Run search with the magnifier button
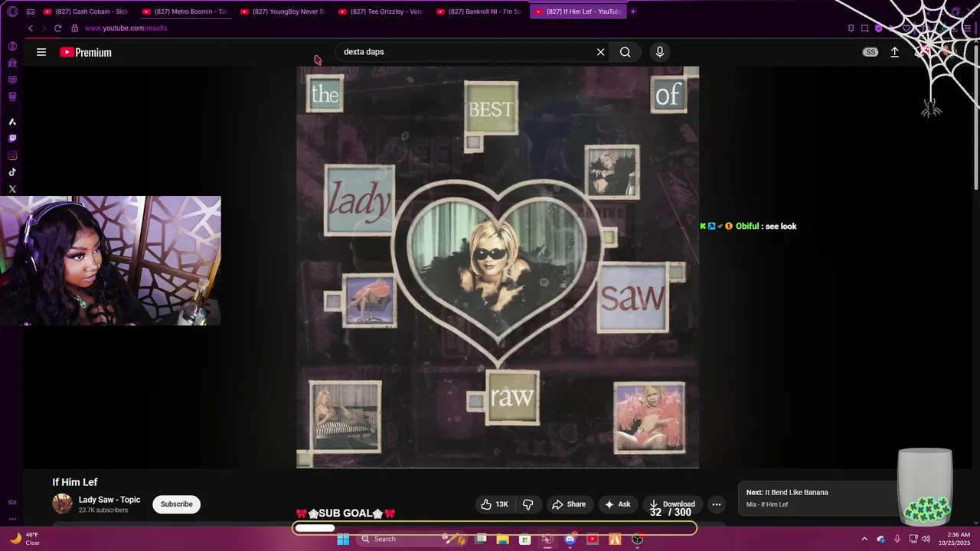The width and height of the screenshot is (980, 551). click(626, 52)
